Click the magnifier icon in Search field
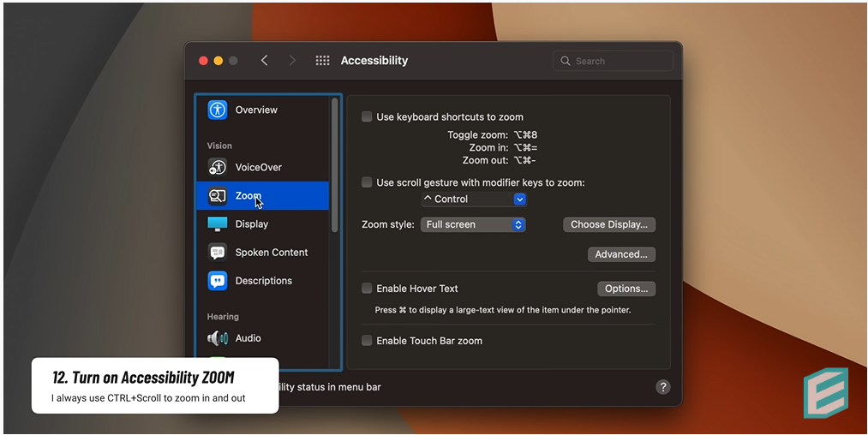 click(x=566, y=61)
